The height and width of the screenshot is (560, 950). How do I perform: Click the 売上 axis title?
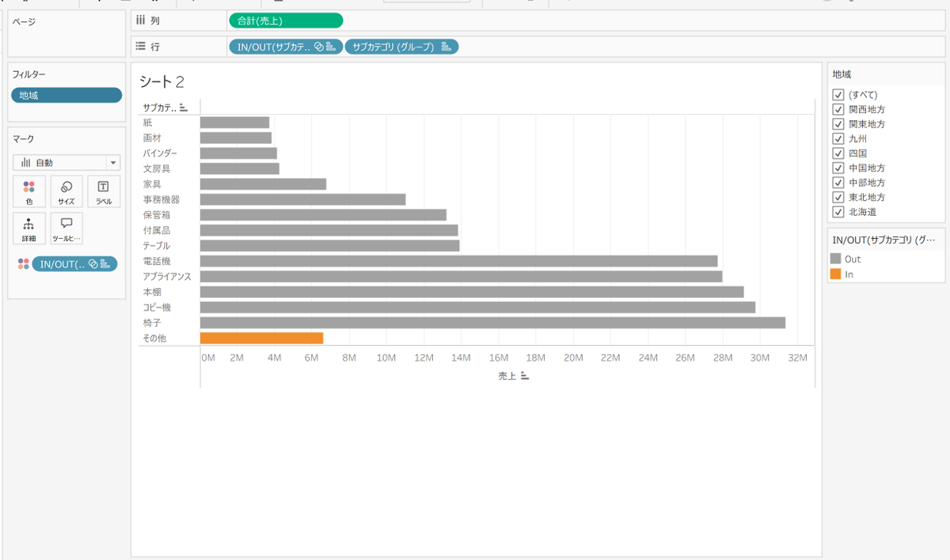click(507, 376)
